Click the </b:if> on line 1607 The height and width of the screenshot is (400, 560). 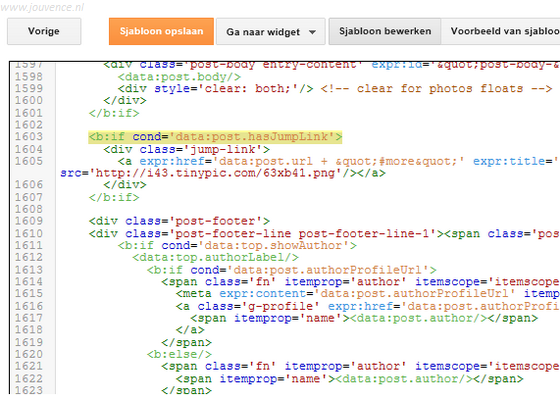point(114,198)
